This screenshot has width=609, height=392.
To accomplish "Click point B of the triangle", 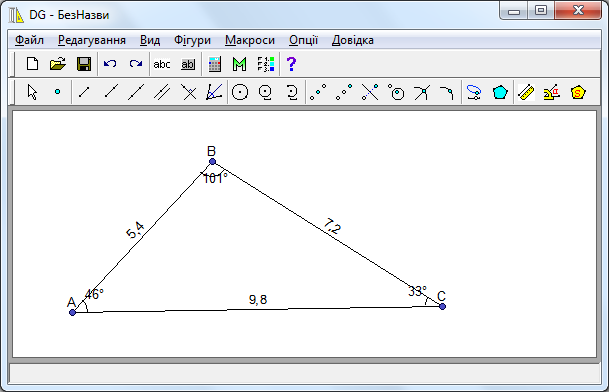I will click(212, 161).
